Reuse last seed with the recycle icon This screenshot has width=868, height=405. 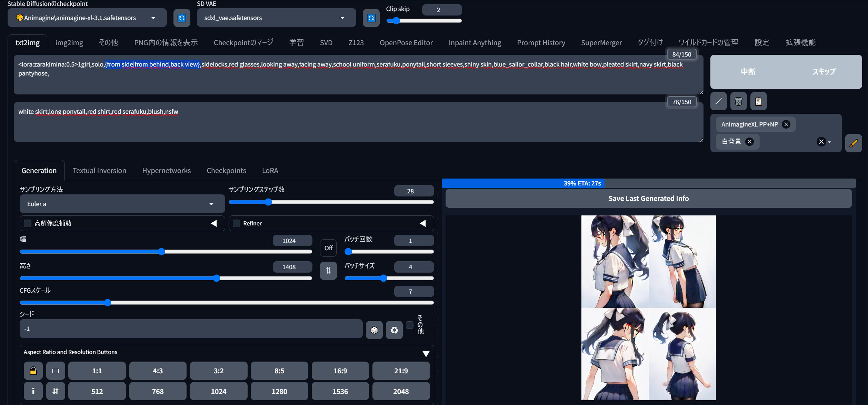(394, 330)
